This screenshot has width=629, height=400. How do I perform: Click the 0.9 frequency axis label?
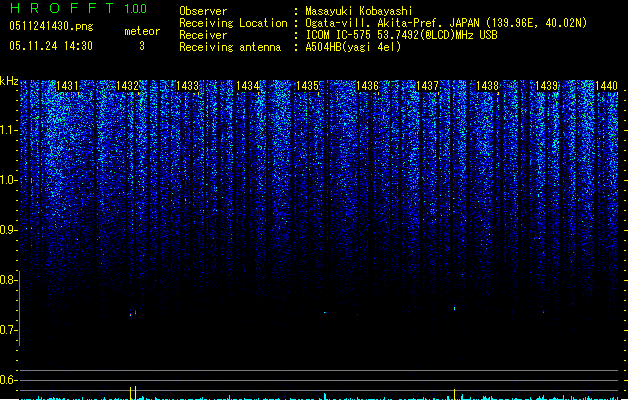pos(8,230)
